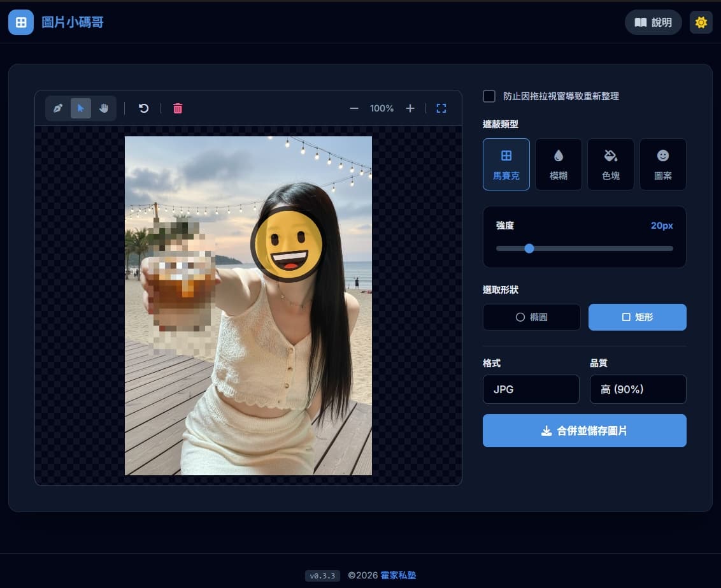Toggle fullscreen canvas view
Screen dimensions: 721x588
(x=441, y=108)
